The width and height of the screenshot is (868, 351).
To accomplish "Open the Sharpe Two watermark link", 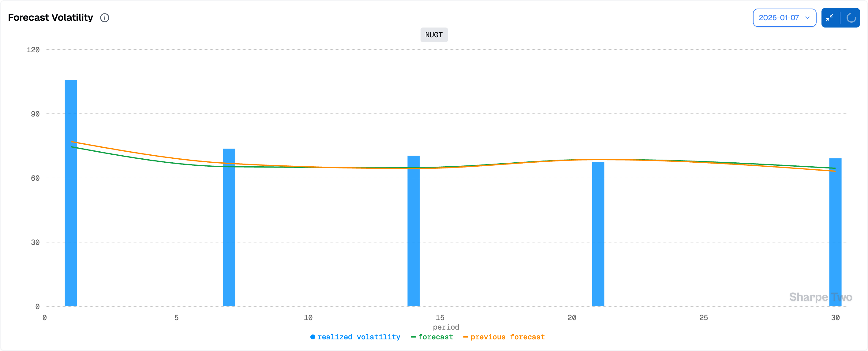I will 821,297.
